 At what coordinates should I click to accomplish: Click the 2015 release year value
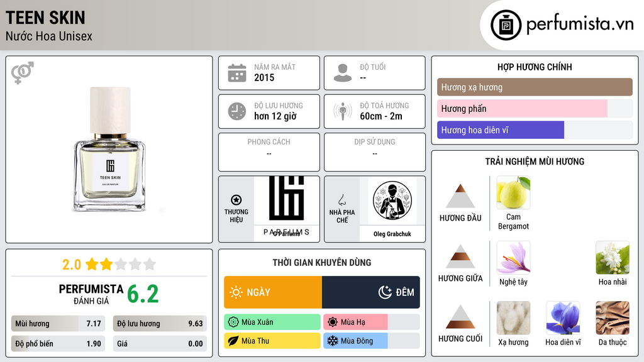pyautogui.click(x=264, y=77)
